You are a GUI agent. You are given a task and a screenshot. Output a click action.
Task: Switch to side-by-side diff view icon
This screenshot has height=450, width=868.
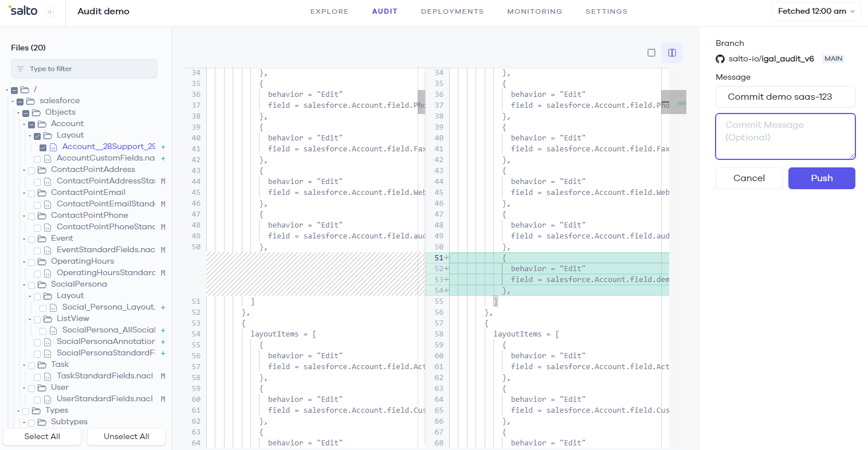pyautogui.click(x=672, y=53)
